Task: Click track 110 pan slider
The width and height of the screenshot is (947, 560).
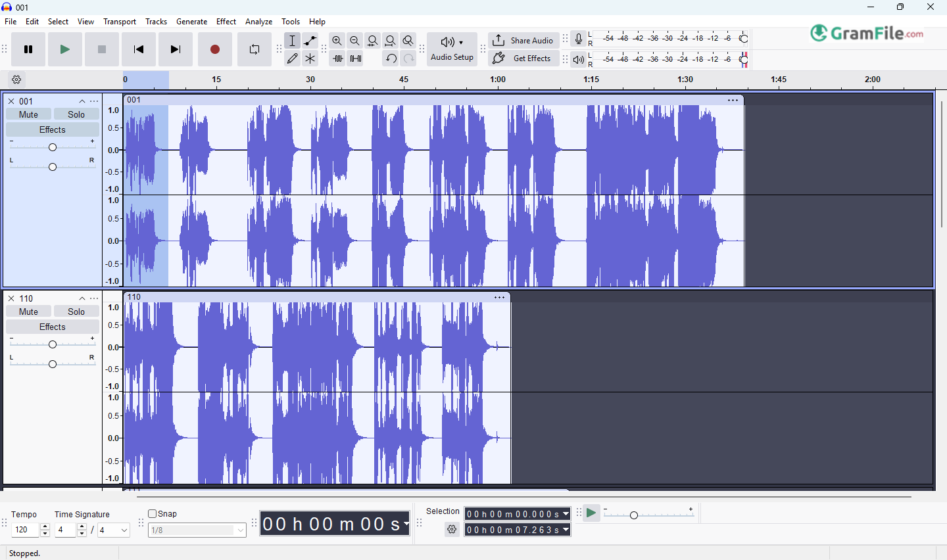Action: tap(53, 364)
